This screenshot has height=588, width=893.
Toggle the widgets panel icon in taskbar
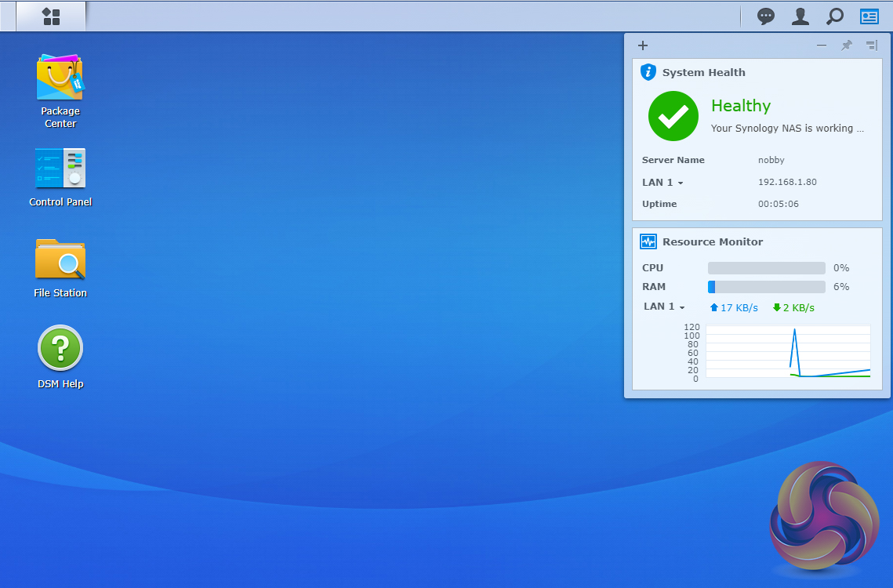[869, 16]
